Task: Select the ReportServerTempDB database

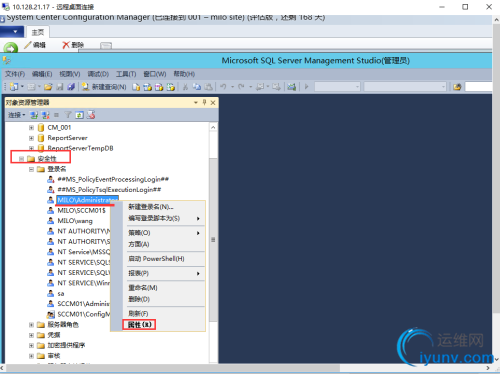Action: [80, 148]
